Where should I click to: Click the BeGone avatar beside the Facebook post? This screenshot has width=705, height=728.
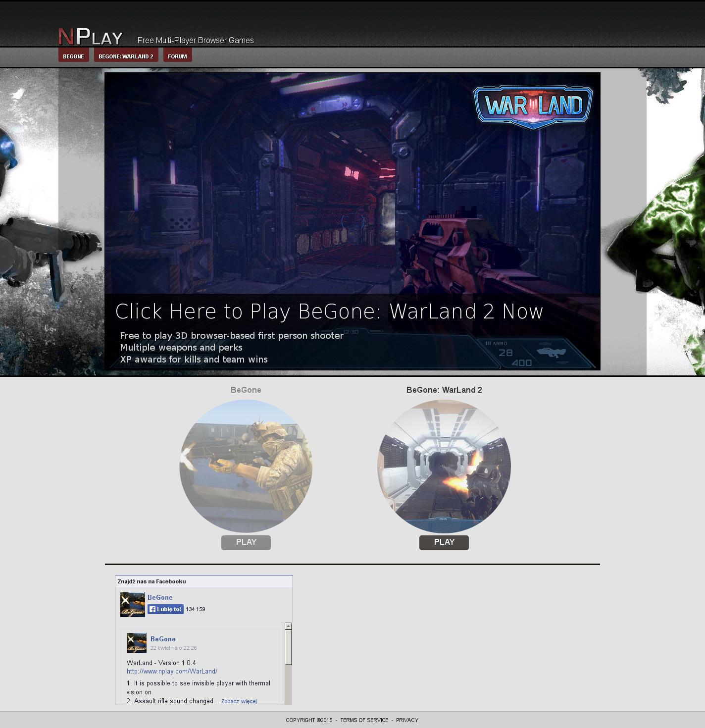136,643
